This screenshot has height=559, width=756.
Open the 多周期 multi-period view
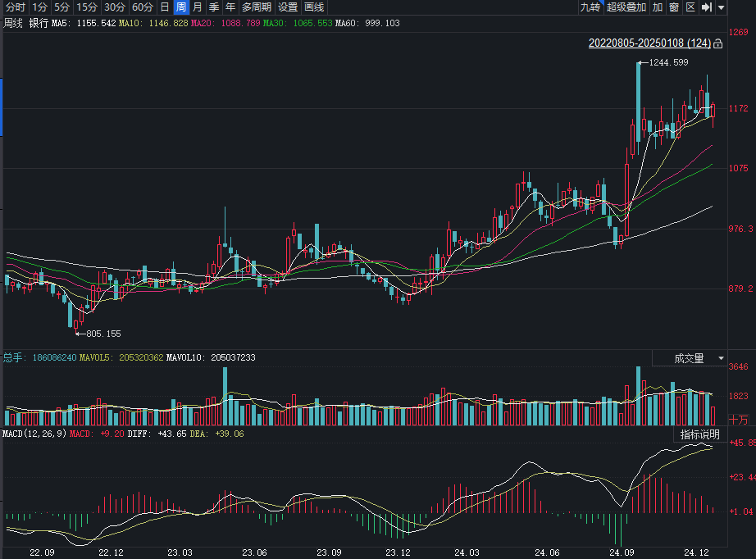coord(256,7)
